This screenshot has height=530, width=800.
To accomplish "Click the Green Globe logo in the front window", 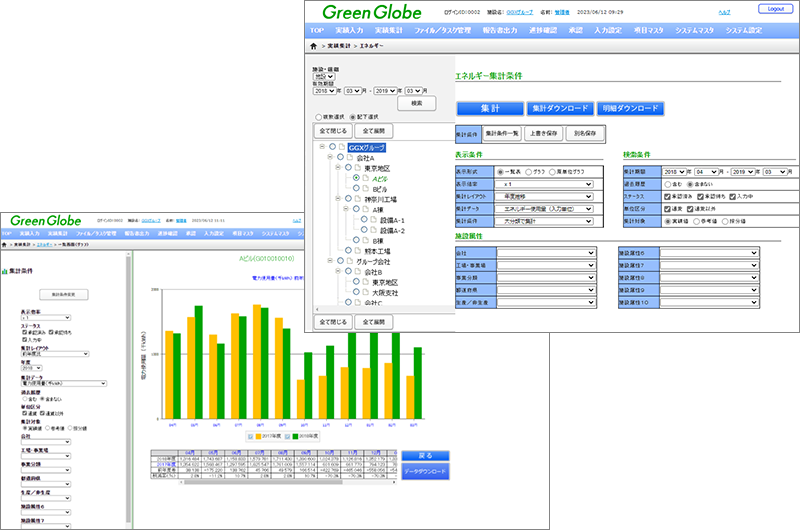I will click(371, 12).
